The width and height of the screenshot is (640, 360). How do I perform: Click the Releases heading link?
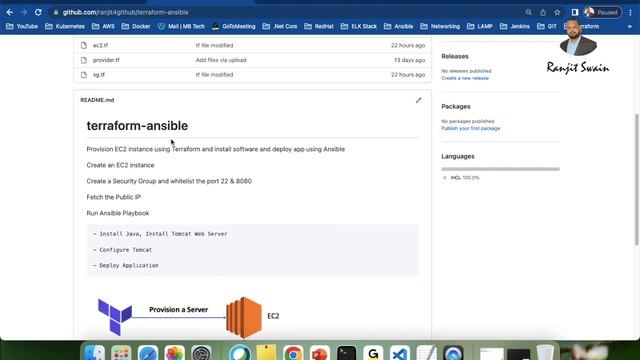pos(455,56)
